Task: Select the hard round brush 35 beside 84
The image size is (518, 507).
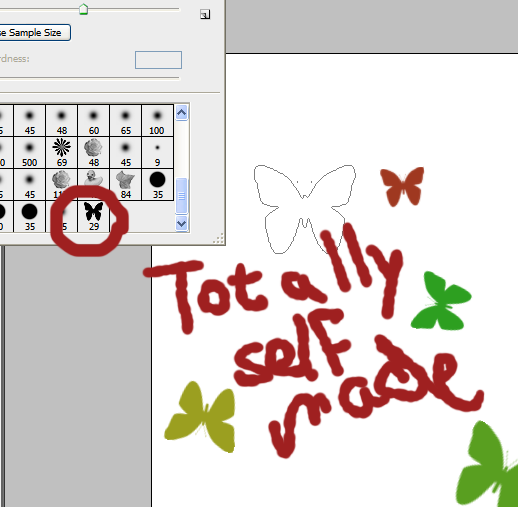Action: click(157, 184)
